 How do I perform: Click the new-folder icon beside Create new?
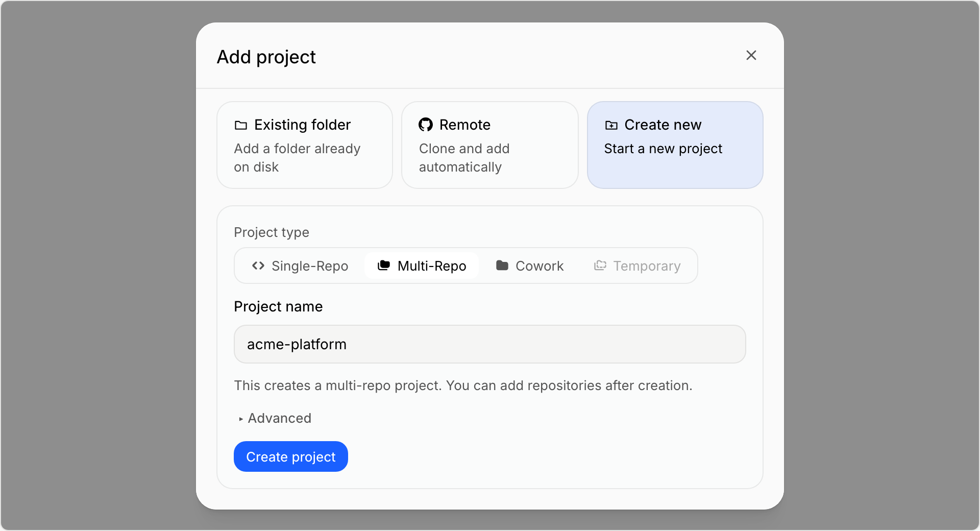pyautogui.click(x=611, y=125)
